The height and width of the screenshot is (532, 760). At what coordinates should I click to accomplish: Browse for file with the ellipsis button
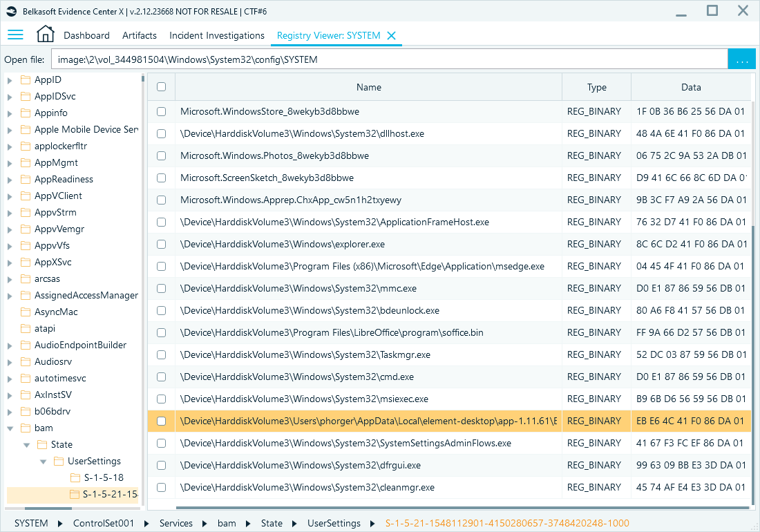click(741, 59)
